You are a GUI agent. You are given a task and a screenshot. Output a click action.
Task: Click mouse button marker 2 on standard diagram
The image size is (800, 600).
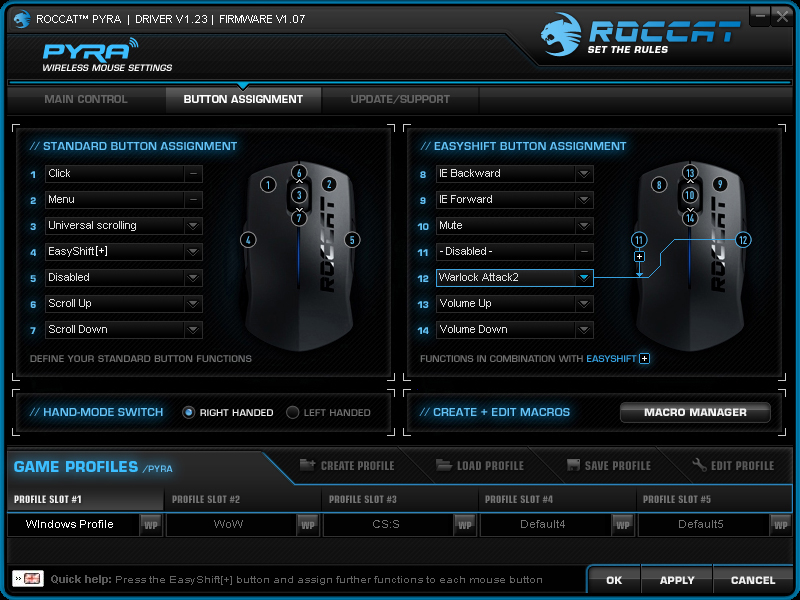[329, 184]
